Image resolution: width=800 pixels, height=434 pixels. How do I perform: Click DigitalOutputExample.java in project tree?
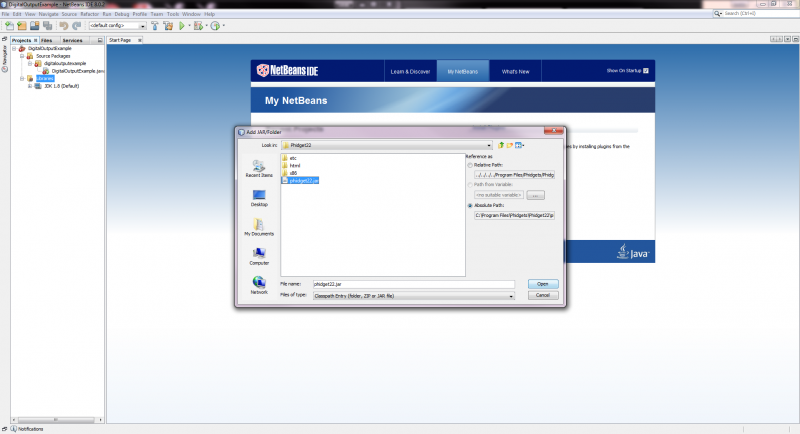[74, 71]
